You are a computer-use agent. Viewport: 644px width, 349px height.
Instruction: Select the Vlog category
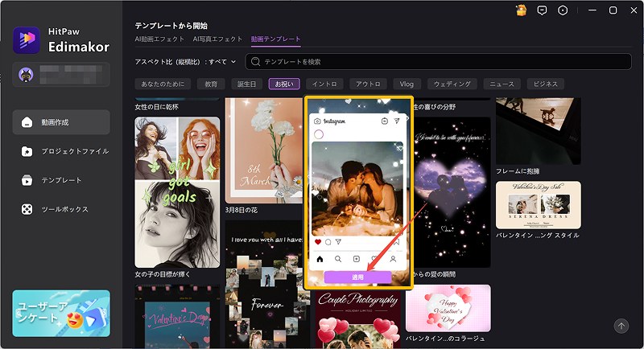point(407,84)
